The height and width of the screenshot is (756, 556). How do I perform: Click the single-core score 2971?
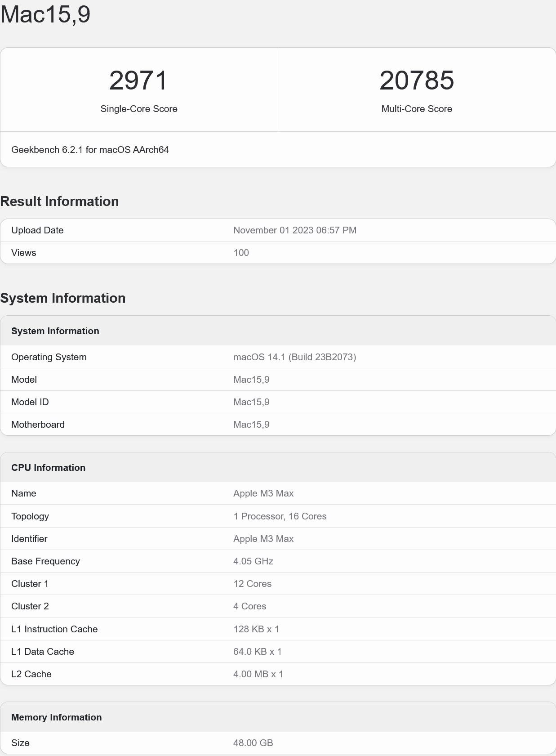click(138, 81)
